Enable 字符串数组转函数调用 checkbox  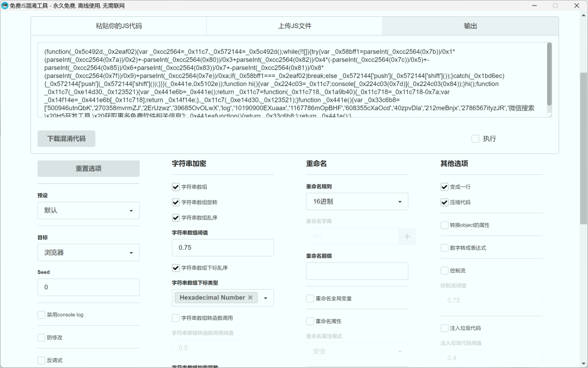coord(175,318)
